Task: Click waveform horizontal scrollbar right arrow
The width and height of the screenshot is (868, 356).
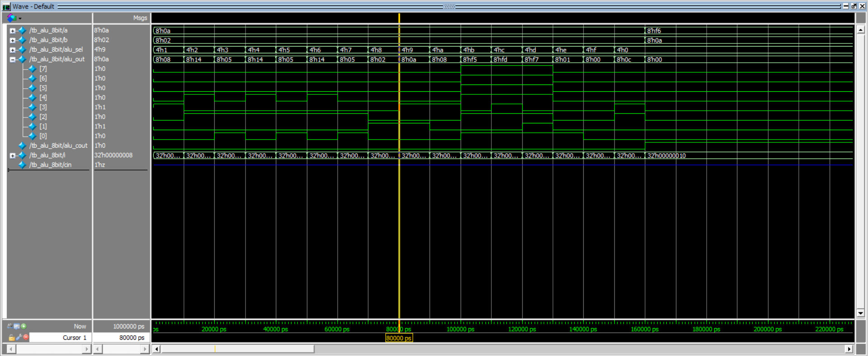Action: pos(849,349)
